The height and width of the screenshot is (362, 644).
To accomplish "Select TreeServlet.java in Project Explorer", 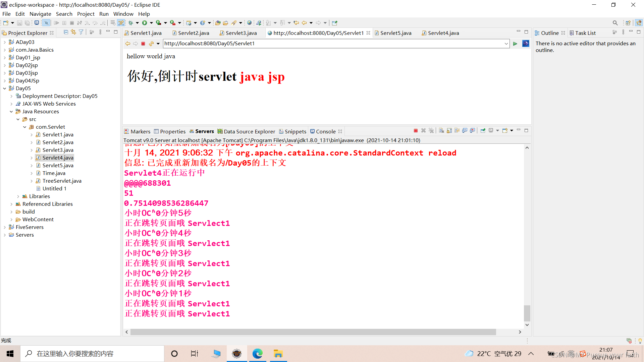I will point(62,181).
